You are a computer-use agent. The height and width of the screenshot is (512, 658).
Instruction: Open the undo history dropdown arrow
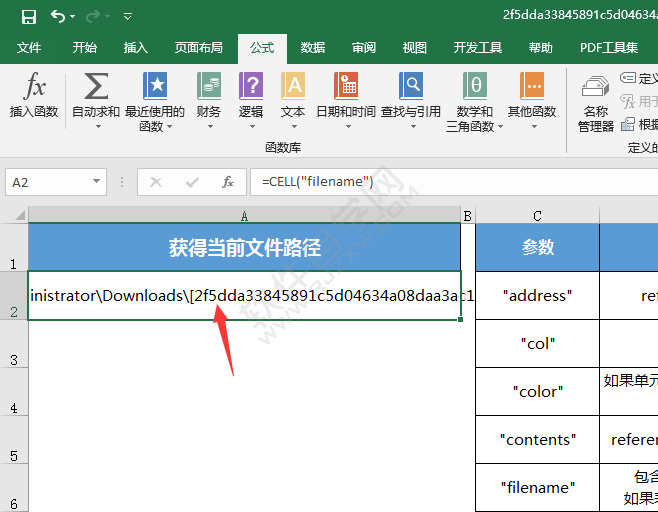click(x=73, y=16)
